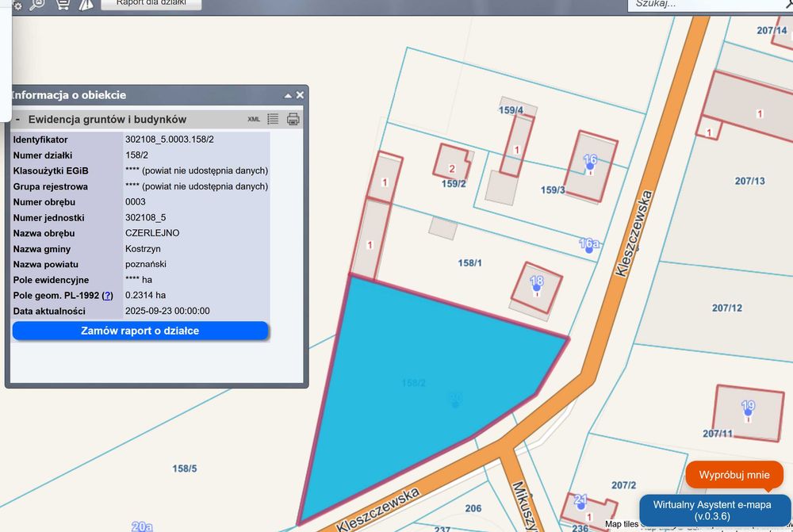
Task: Open the settings gear icon in the toolbar
Action: click(17, 5)
